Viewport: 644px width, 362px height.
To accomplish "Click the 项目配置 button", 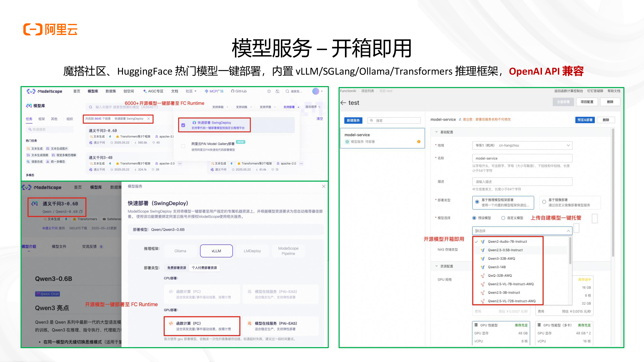I will (587, 102).
